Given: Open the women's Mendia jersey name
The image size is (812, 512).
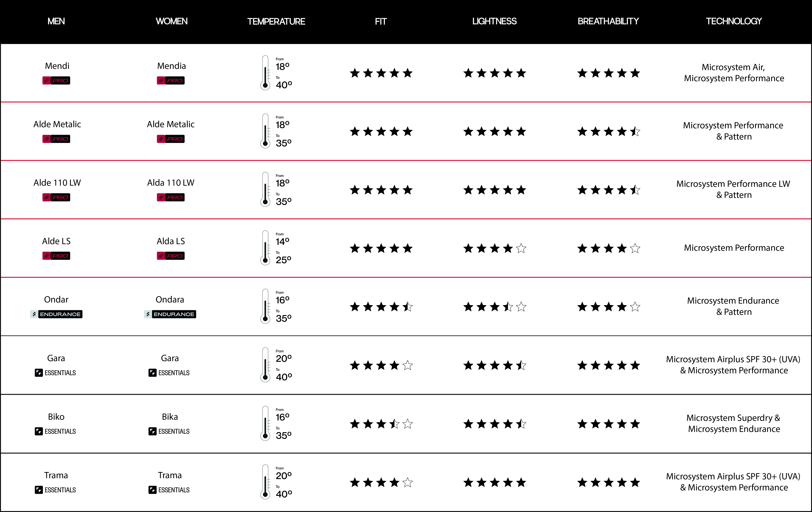Looking at the screenshot, I should (171, 66).
